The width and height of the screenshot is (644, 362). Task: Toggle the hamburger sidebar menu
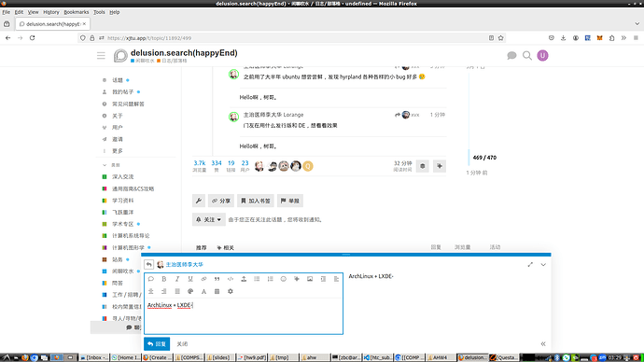point(101,55)
